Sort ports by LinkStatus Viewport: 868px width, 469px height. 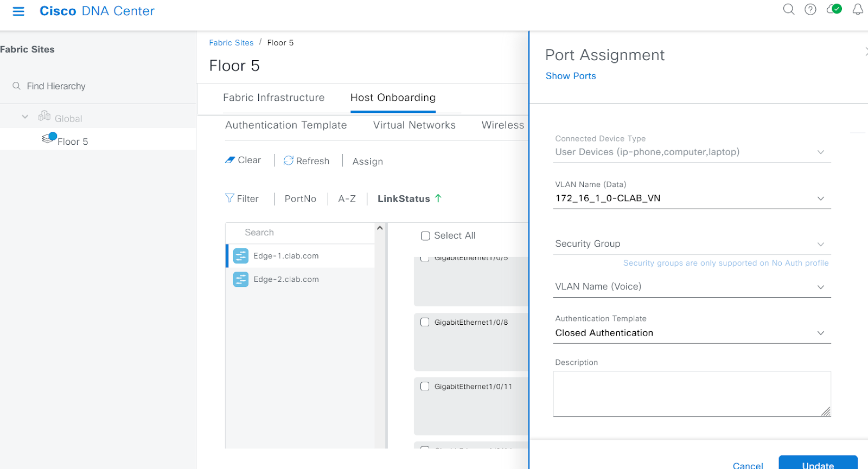click(404, 199)
